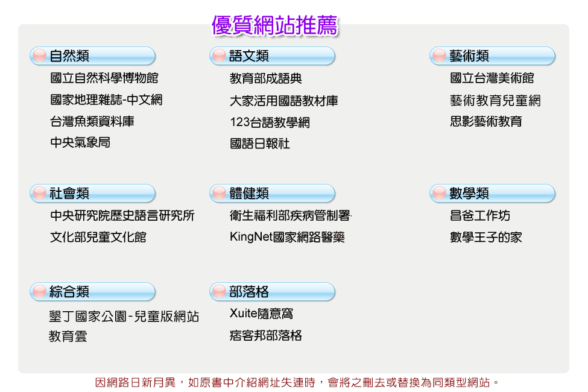Click the pink orb beside 社會類

[39, 193]
